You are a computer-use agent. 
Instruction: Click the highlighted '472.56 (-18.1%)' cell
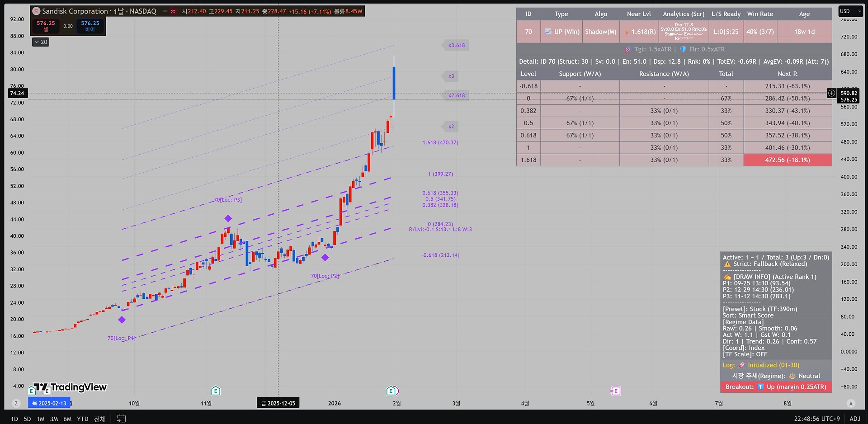(x=788, y=160)
